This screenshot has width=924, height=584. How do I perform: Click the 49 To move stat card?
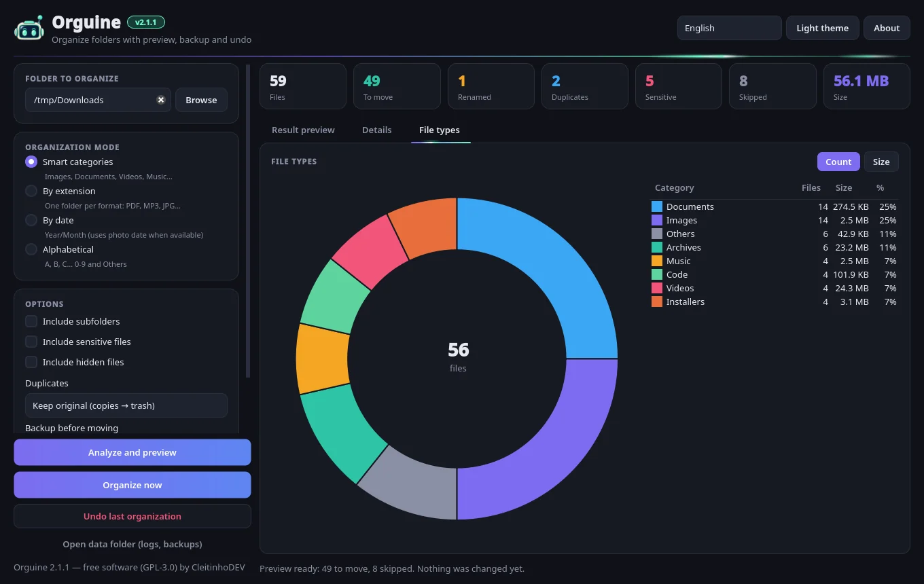[x=397, y=86]
